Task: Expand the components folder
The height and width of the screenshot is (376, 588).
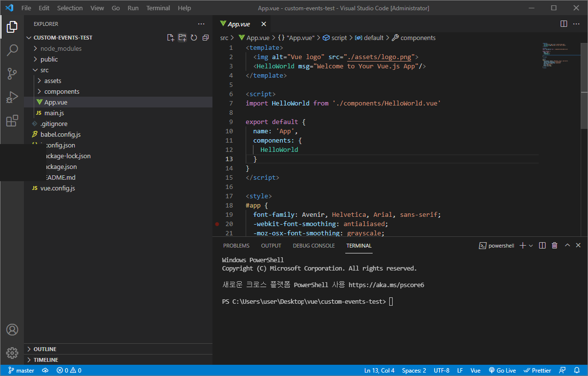Action: [118, 91]
